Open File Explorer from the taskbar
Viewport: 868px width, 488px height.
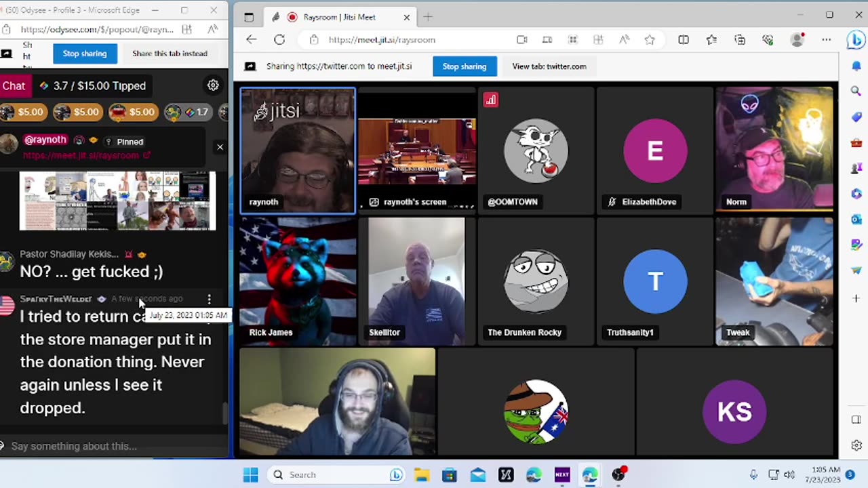[x=421, y=474]
